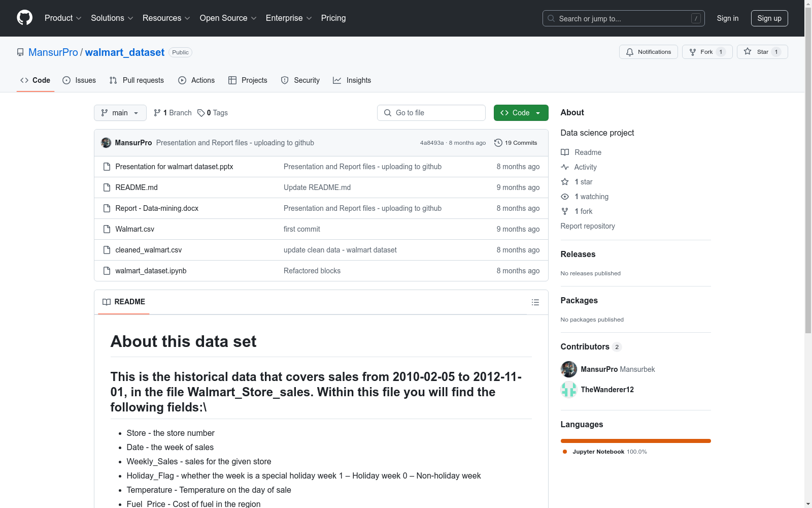The image size is (812, 508).
Task: Click MansurPro contributor avatar
Action: pyautogui.click(x=569, y=369)
